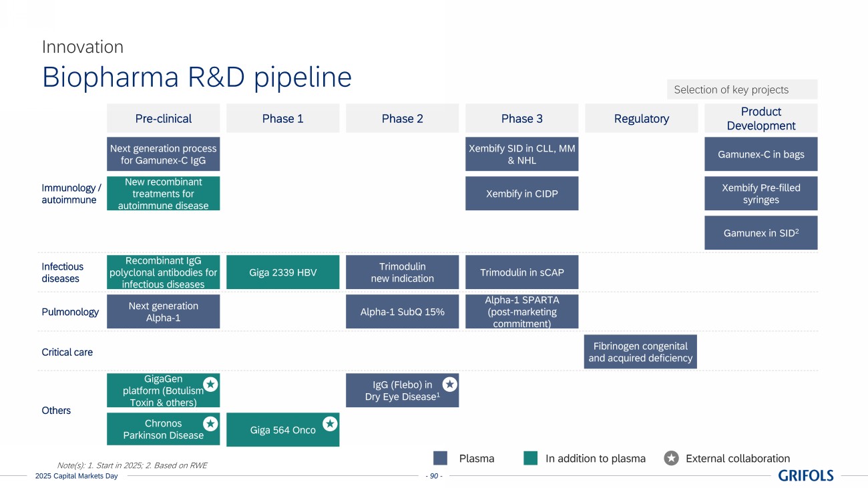868x488 pixels.
Task: Select the 'Next generation Alpha-1' card
Action: tap(164, 312)
